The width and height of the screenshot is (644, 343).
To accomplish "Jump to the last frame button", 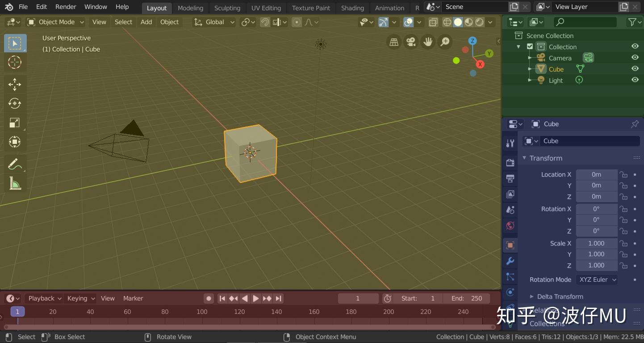I will 278,298.
